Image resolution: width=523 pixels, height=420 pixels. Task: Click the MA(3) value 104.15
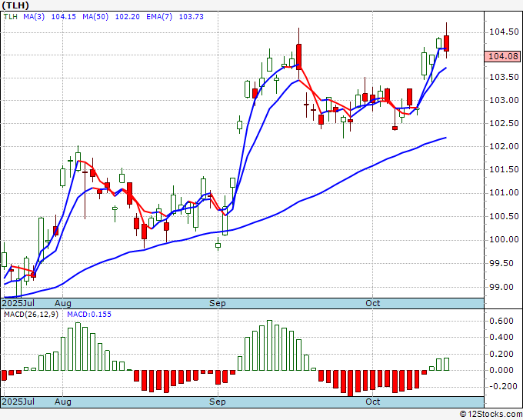pos(63,17)
